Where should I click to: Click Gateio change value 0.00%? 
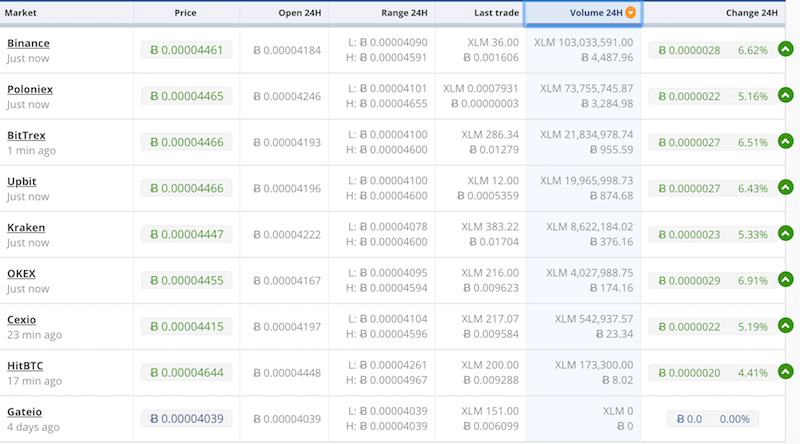click(735, 419)
